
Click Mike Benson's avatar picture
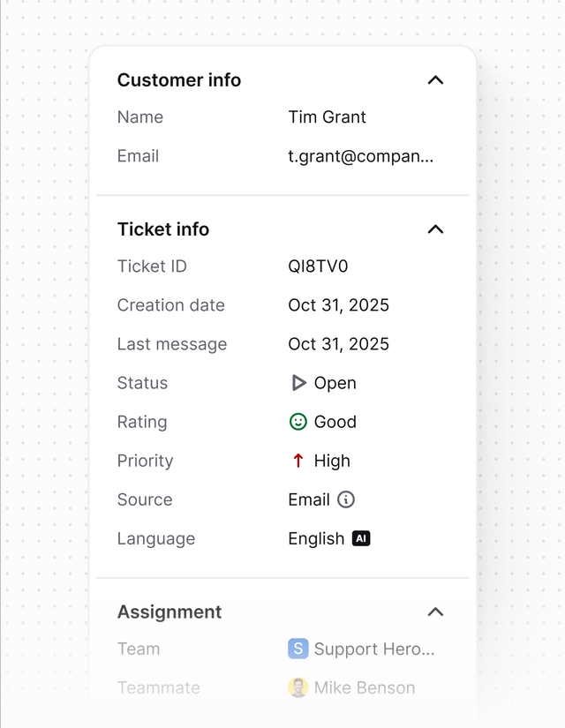pos(298,687)
